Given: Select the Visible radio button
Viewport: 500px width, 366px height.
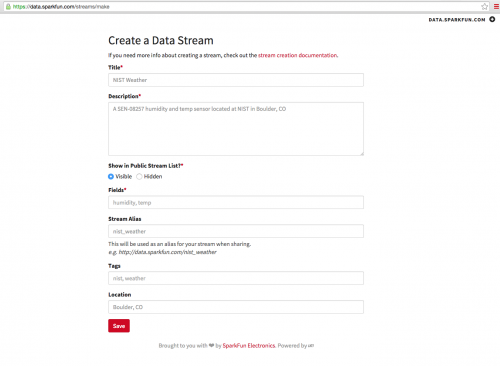Looking at the screenshot, I should (x=111, y=176).
